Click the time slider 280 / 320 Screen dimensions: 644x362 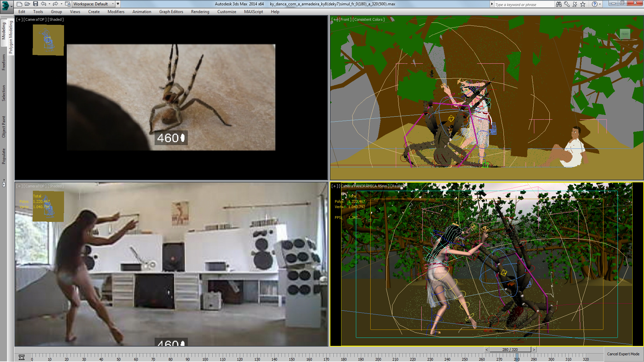[x=510, y=350]
